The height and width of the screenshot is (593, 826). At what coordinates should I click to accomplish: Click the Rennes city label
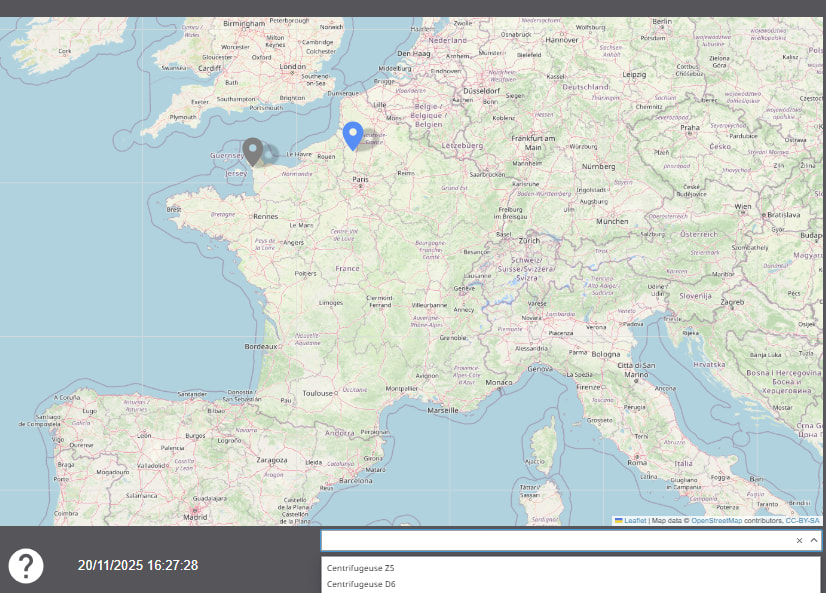click(266, 216)
